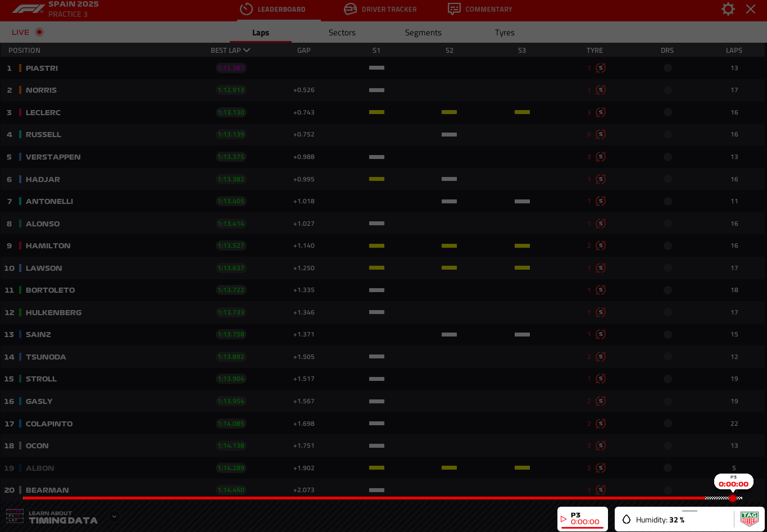Click Tsunoda's soft tyre icon
This screenshot has width=767, height=532.
(601, 357)
